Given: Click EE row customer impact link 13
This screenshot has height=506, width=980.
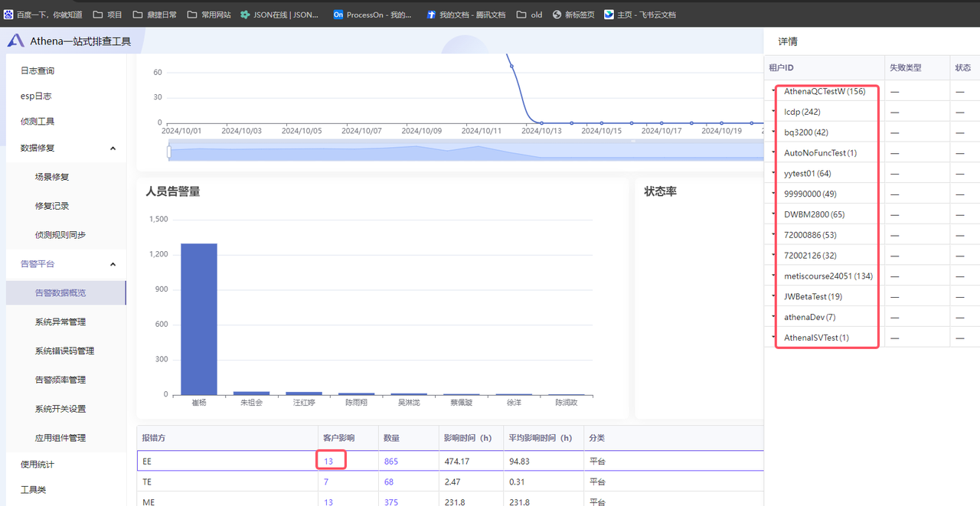Looking at the screenshot, I should [328, 462].
